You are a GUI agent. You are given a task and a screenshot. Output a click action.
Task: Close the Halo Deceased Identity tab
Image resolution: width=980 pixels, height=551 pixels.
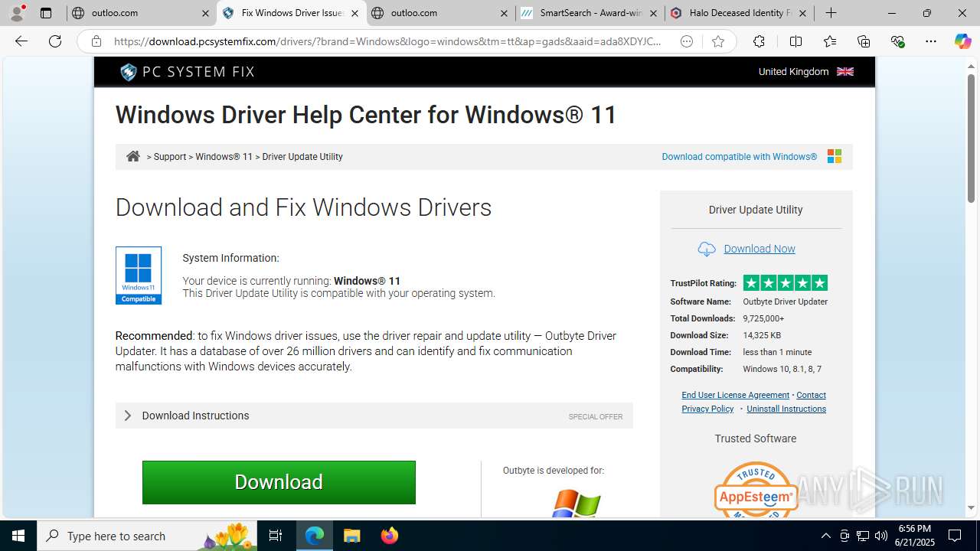coord(802,13)
